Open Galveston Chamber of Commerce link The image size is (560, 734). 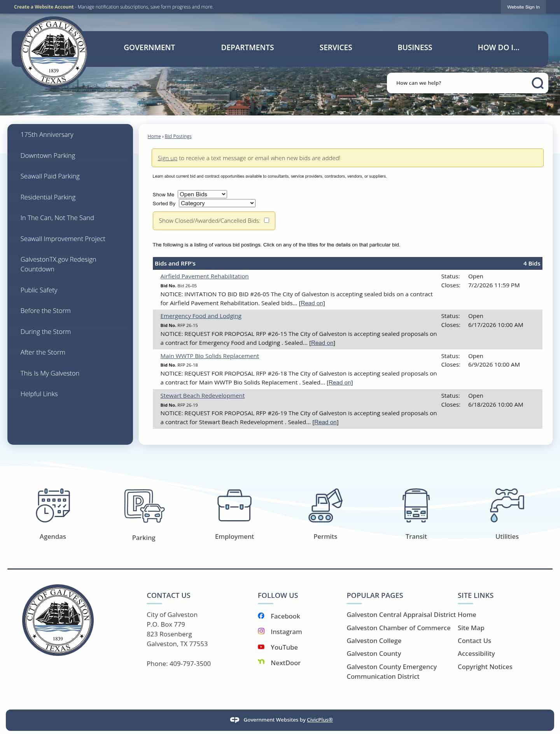[398, 628]
